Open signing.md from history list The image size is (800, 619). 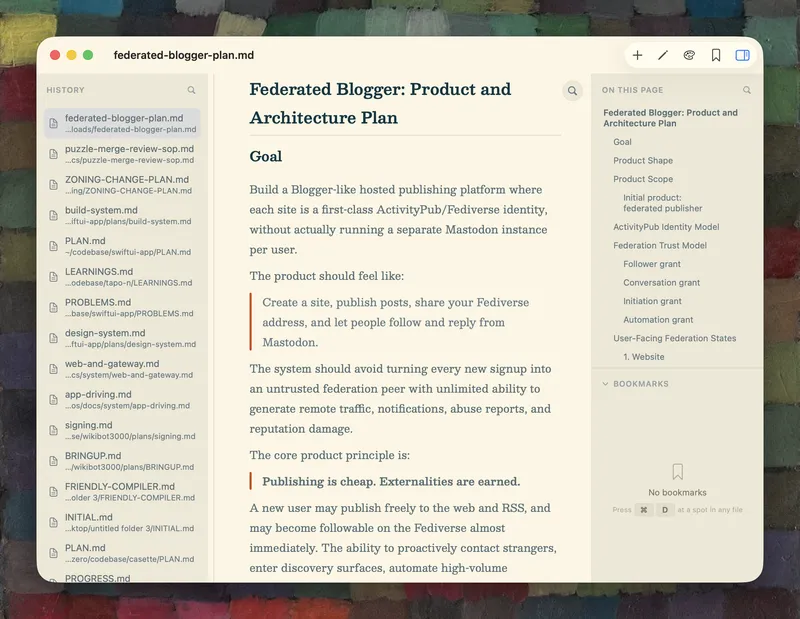122,430
